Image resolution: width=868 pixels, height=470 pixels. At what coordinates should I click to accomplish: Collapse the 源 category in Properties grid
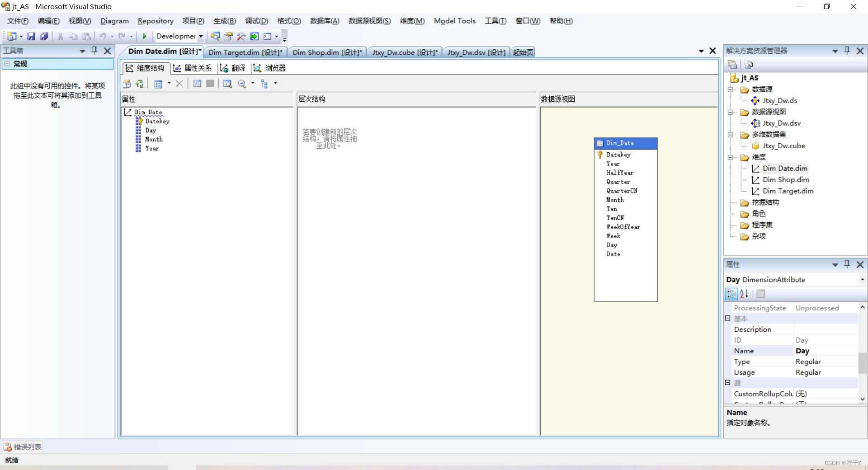pyautogui.click(x=728, y=382)
